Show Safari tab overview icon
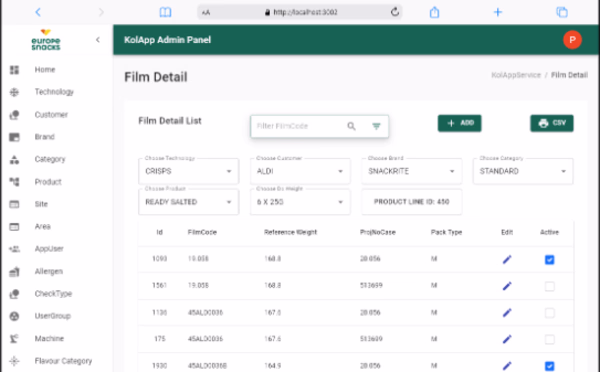Viewport: 600px width, 372px height. pos(562,12)
